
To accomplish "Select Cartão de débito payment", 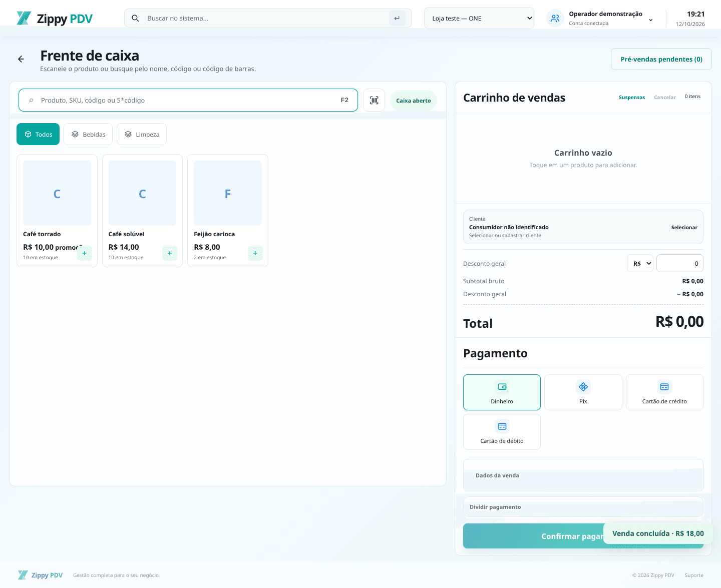I will 502,432.
